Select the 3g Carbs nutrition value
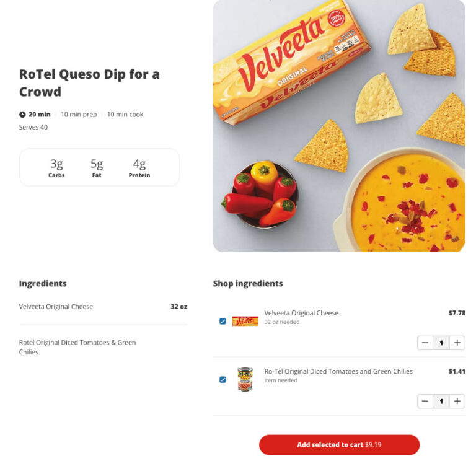This screenshot has height=461, width=476. tap(56, 167)
